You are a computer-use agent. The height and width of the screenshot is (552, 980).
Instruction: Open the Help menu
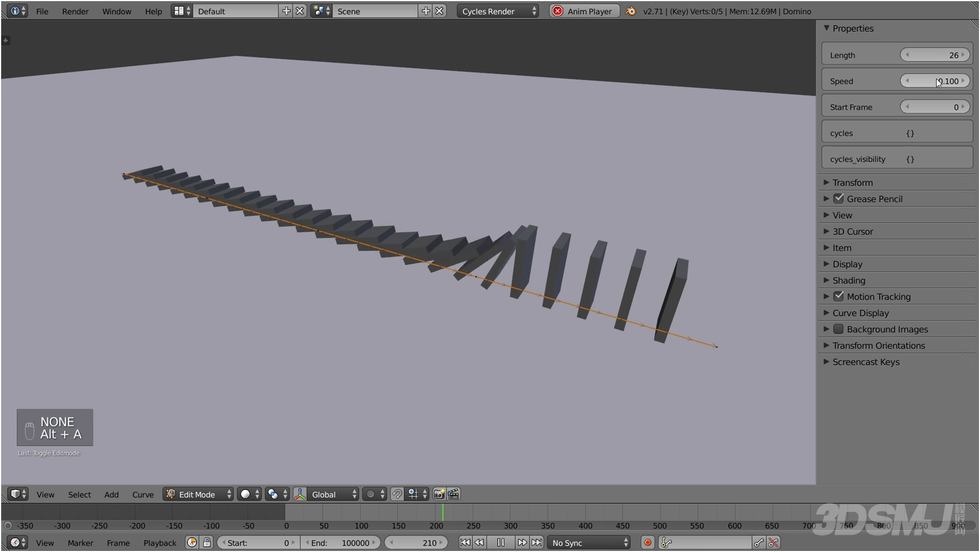tap(153, 11)
